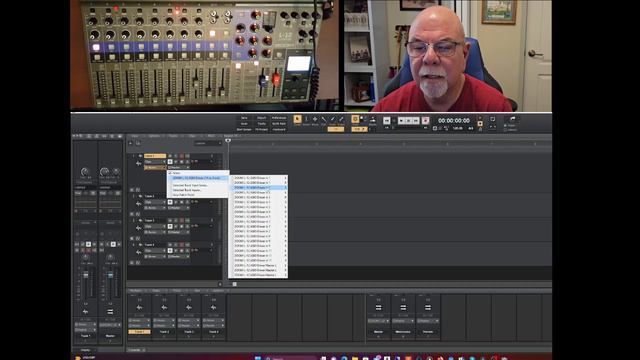Image resolution: width=640 pixels, height=360 pixels.
Task: Click the Fast Forward transport button
Action: pyautogui.click(x=416, y=120)
